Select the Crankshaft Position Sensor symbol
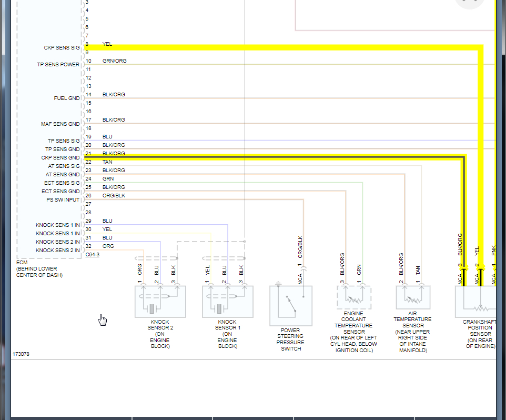This screenshot has height=420, width=506. (475, 302)
